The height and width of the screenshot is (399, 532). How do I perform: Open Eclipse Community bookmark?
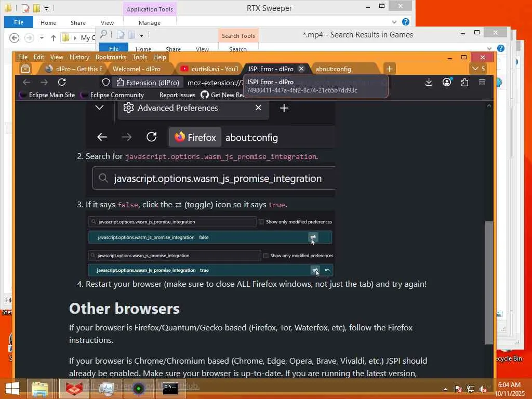coord(113,95)
